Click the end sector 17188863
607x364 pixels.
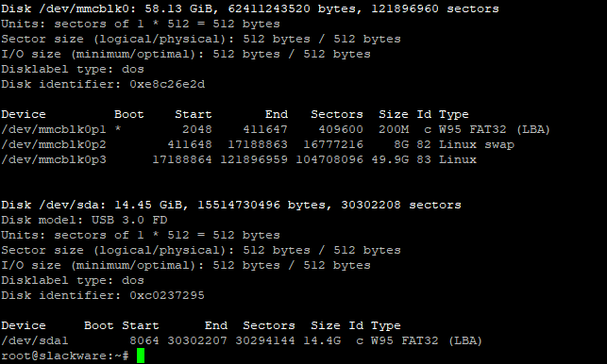click(258, 144)
